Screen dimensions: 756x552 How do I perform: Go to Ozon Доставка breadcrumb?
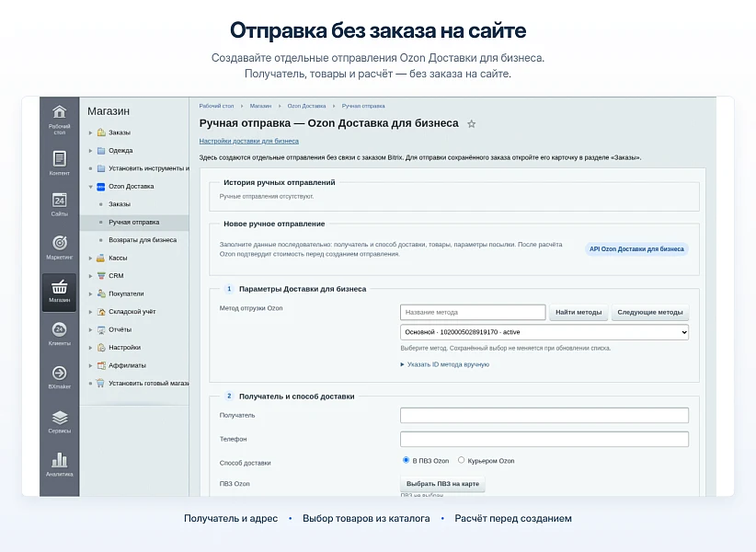tap(306, 106)
